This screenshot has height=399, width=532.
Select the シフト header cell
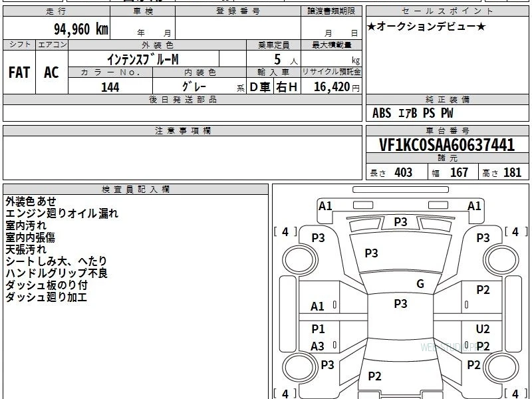(x=19, y=45)
